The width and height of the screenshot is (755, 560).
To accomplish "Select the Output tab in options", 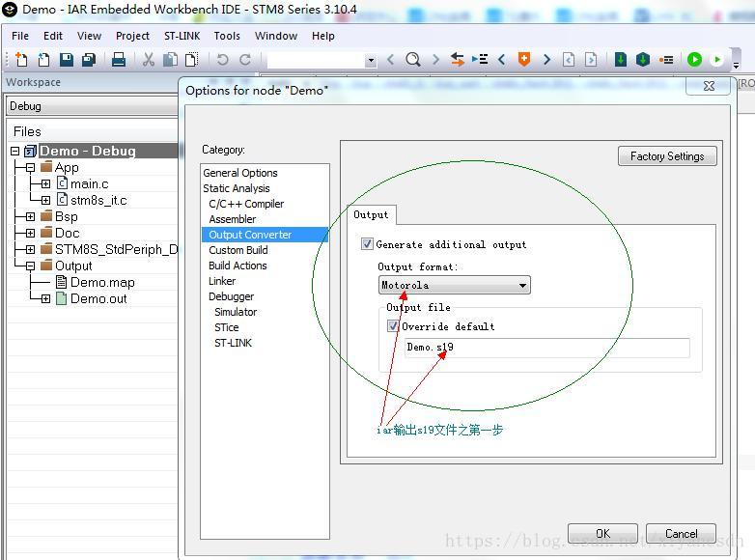I will tap(371, 214).
